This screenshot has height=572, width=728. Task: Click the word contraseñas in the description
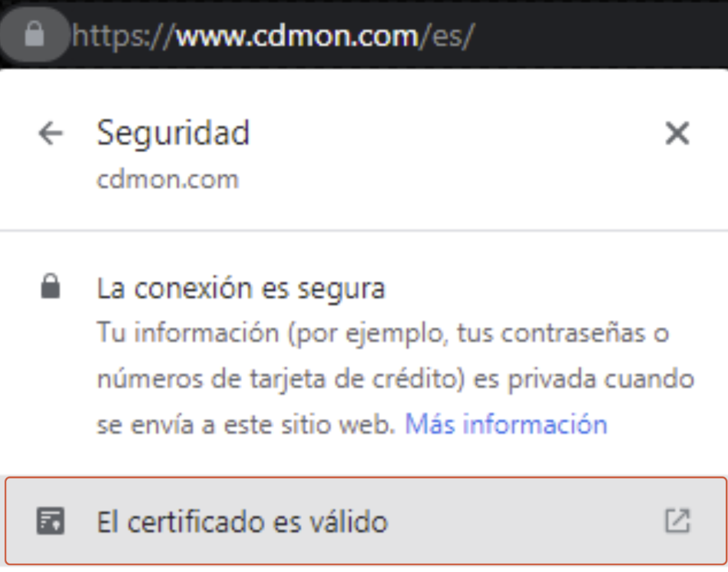573,333
